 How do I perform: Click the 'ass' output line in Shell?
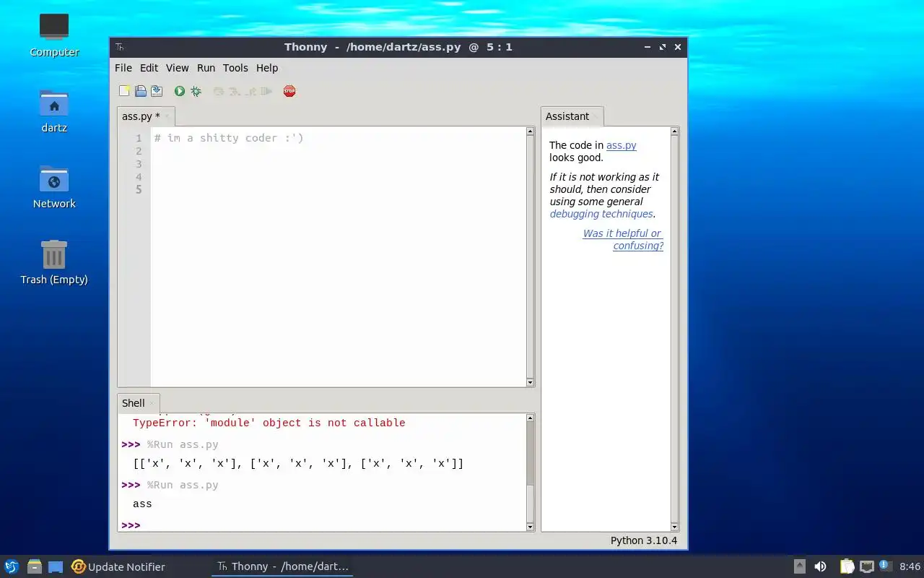pos(142,504)
